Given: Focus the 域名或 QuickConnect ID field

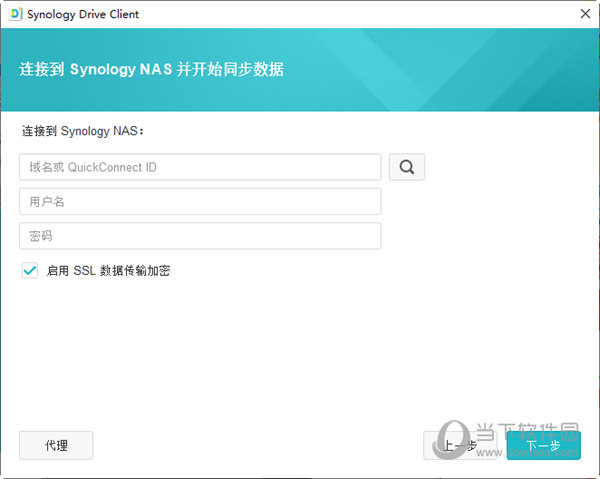Looking at the screenshot, I should 200,167.
